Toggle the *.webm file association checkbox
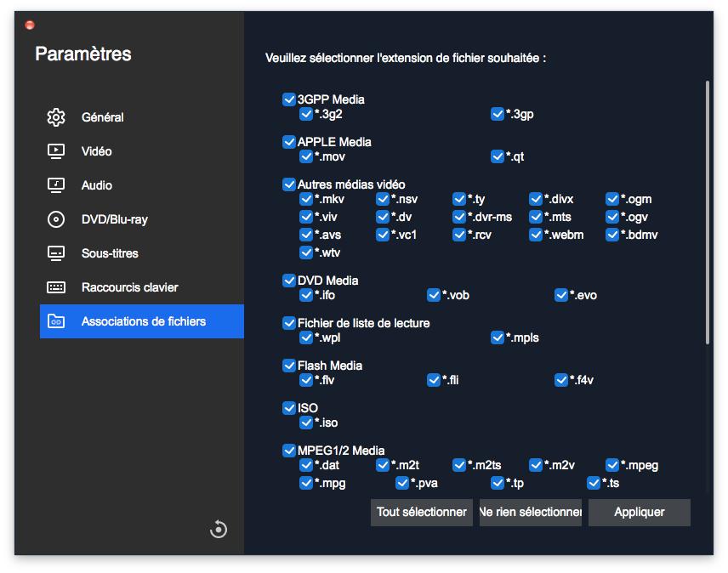This screenshot has width=728, height=573. click(536, 235)
